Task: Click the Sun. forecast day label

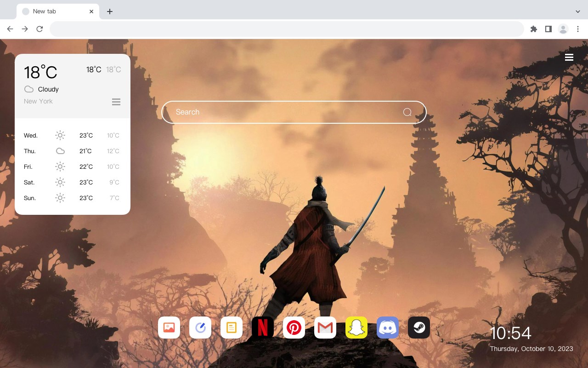Action: [x=30, y=198]
